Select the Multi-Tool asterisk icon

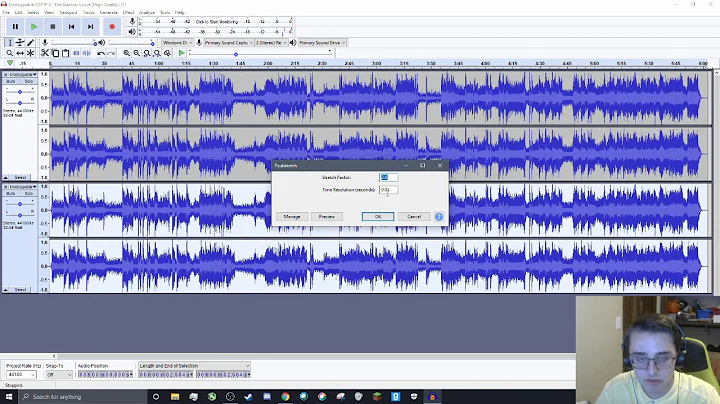[31, 53]
